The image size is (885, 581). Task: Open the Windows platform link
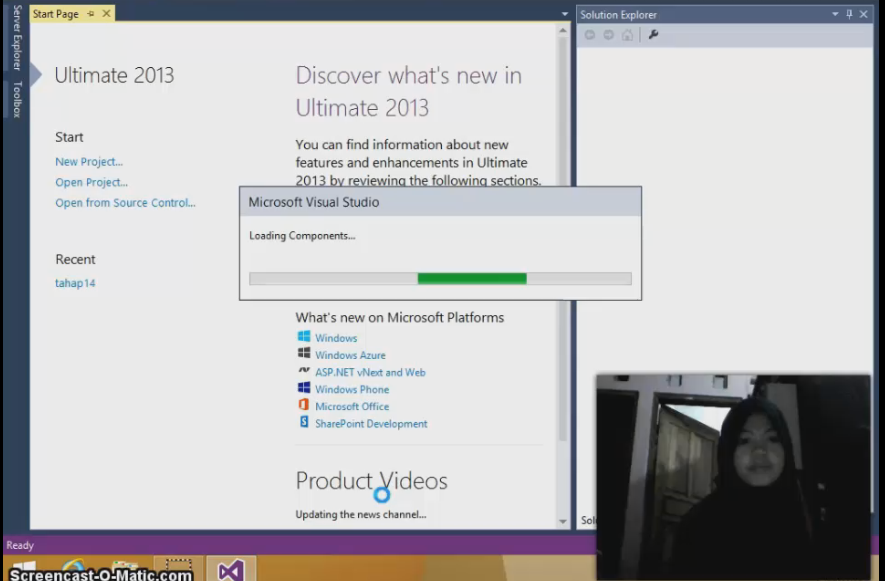click(x=336, y=338)
